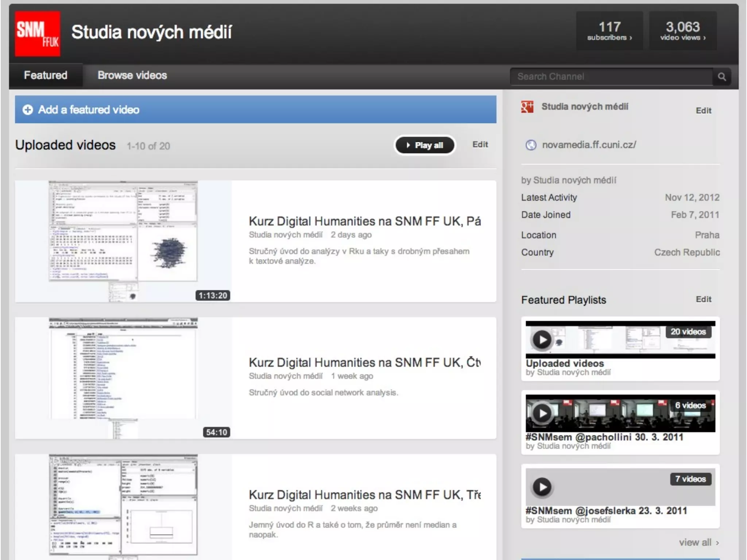
Task: Click the globe icon beside novamedia link
Action: pos(531,145)
